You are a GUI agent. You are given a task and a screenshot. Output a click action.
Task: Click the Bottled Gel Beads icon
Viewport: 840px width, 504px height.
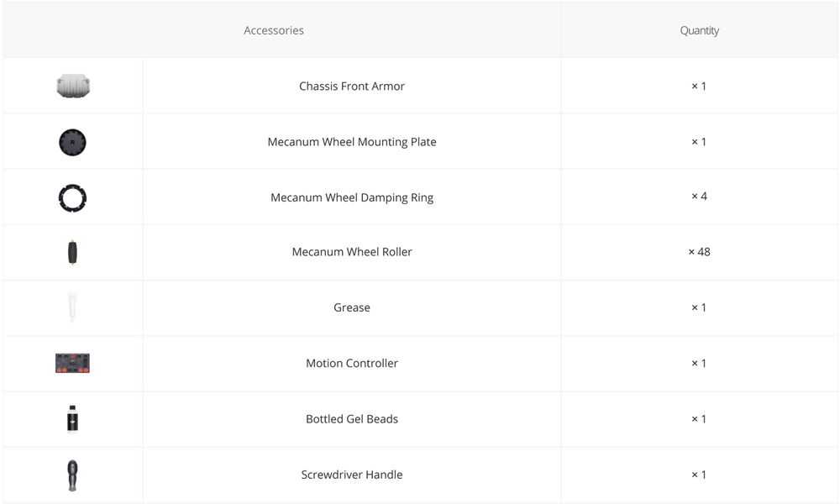pyautogui.click(x=73, y=418)
